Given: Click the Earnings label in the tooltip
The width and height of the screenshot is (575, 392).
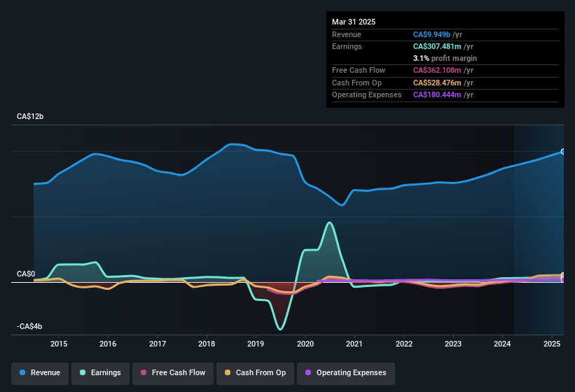Looking at the screenshot, I should [347, 46].
